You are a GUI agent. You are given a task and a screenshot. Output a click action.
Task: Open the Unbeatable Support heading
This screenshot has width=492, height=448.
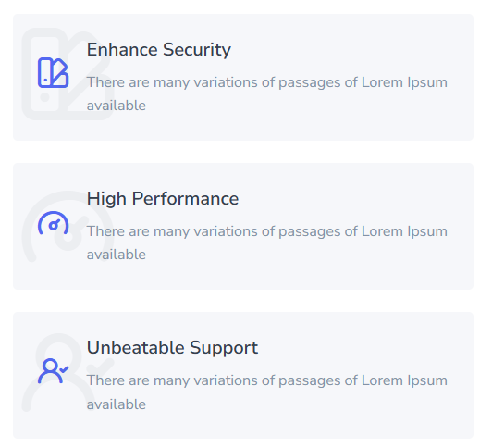pos(172,348)
